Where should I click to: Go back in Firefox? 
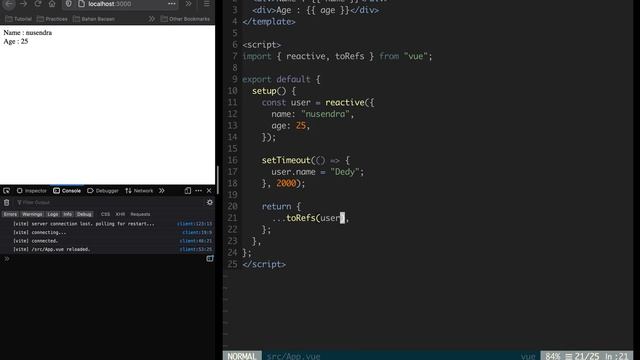[9, 4]
